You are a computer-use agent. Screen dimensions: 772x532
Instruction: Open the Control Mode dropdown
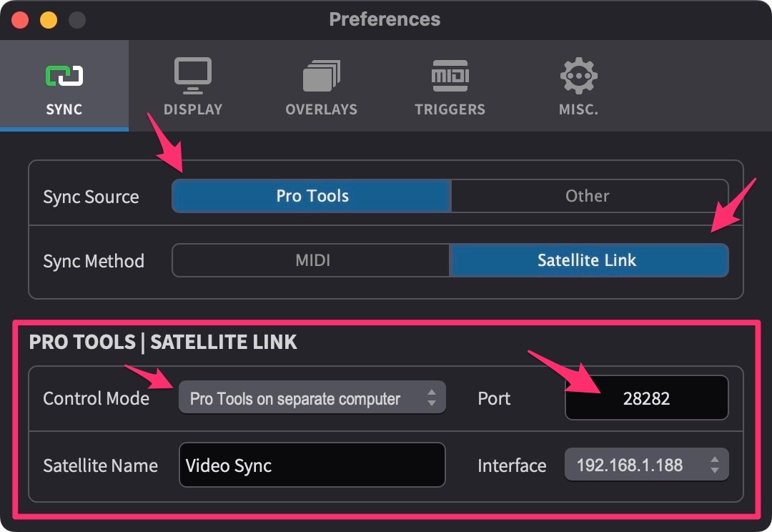[x=312, y=398]
